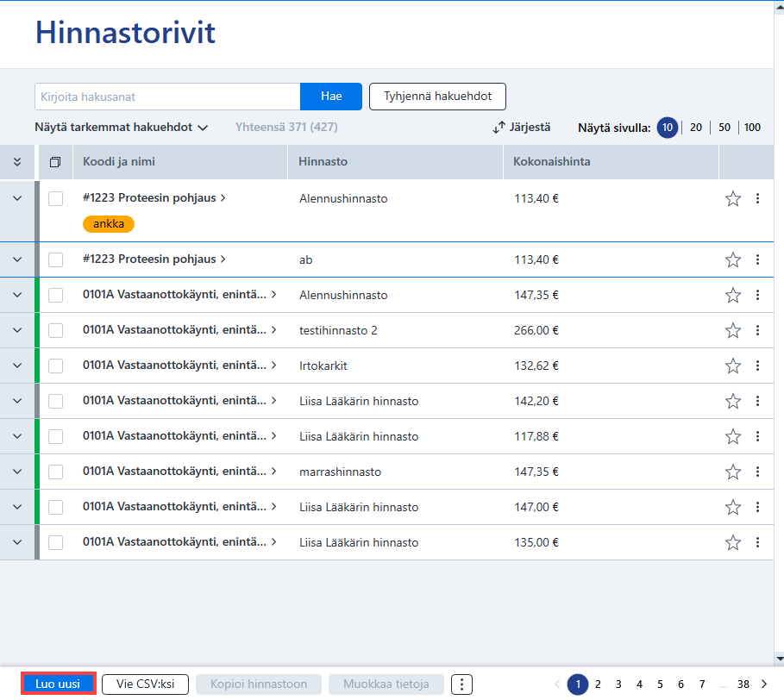The height and width of the screenshot is (700, 784).
Task: Jump to page 38
Action: tap(743, 684)
